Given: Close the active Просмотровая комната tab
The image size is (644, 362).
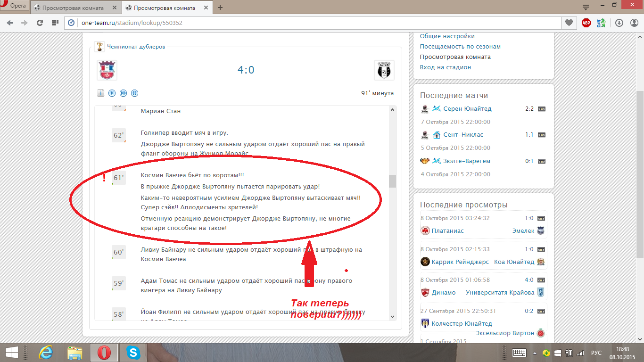Looking at the screenshot, I should (x=207, y=8).
